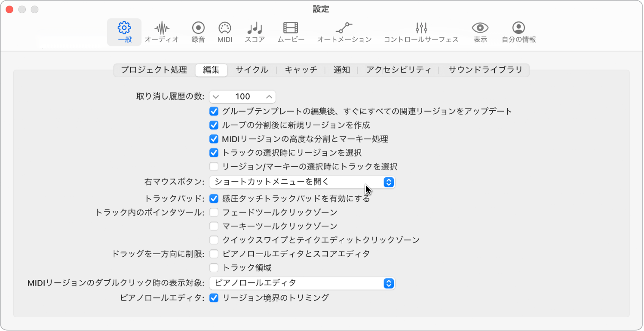This screenshot has width=644, height=331.
Task: Select the オートメーション settings icon
Action: coord(343,32)
